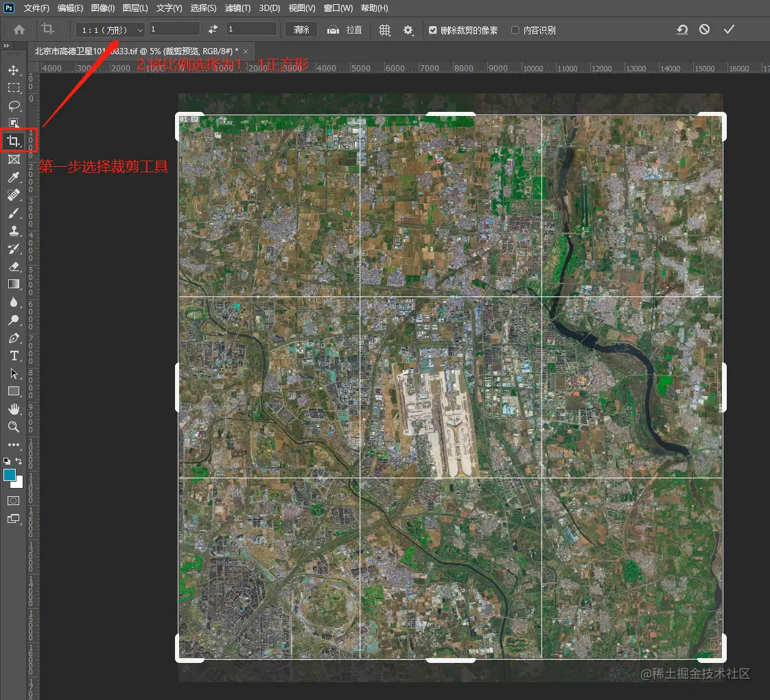This screenshot has height=700, width=770.
Task: Reset default foreground and background colors
Action: [x=7, y=460]
